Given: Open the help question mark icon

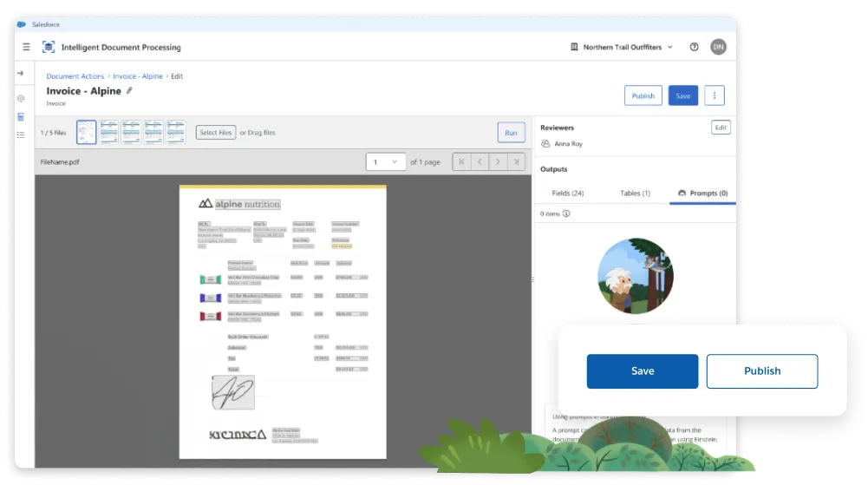Looking at the screenshot, I should 695,47.
